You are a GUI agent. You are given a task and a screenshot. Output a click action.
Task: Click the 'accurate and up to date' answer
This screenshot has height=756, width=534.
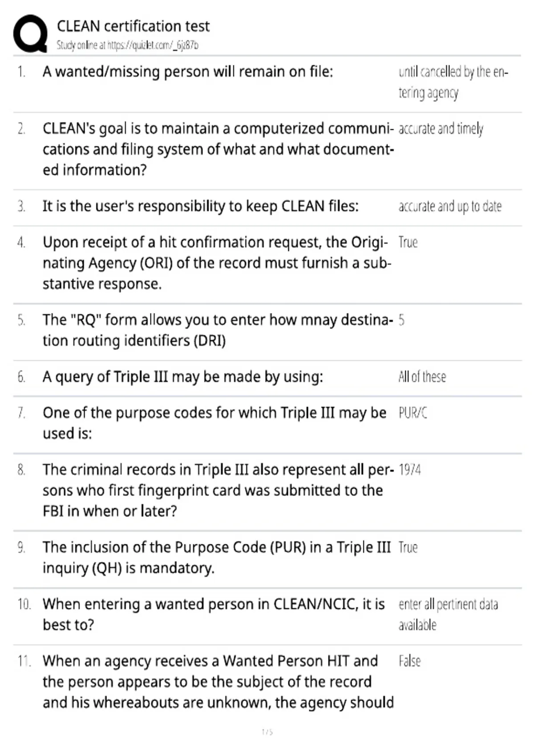[450, 206]
